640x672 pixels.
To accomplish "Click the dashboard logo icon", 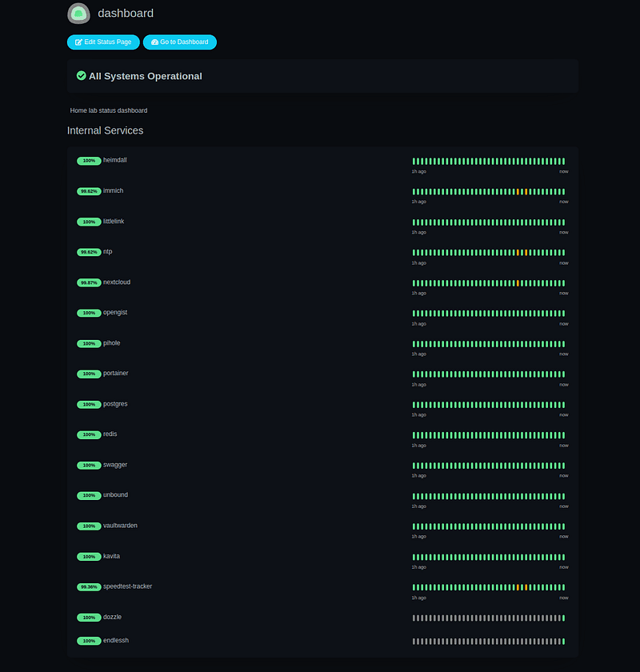I will 78,14.
